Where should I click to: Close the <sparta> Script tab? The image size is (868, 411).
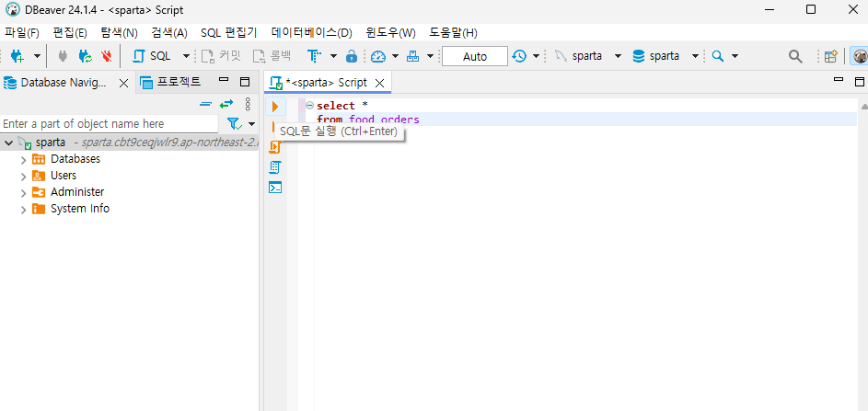[380, 83]
